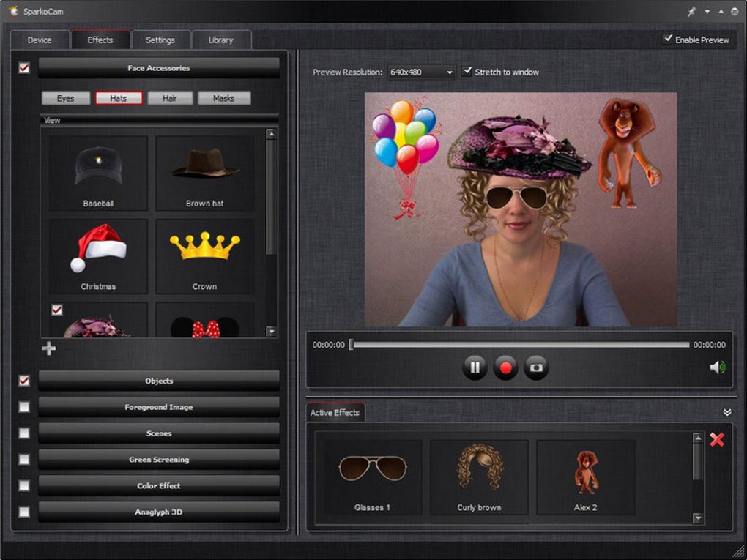Screen dimensions: 747x560
Task: Enable the Scenes checkbox
Action: 24,433
